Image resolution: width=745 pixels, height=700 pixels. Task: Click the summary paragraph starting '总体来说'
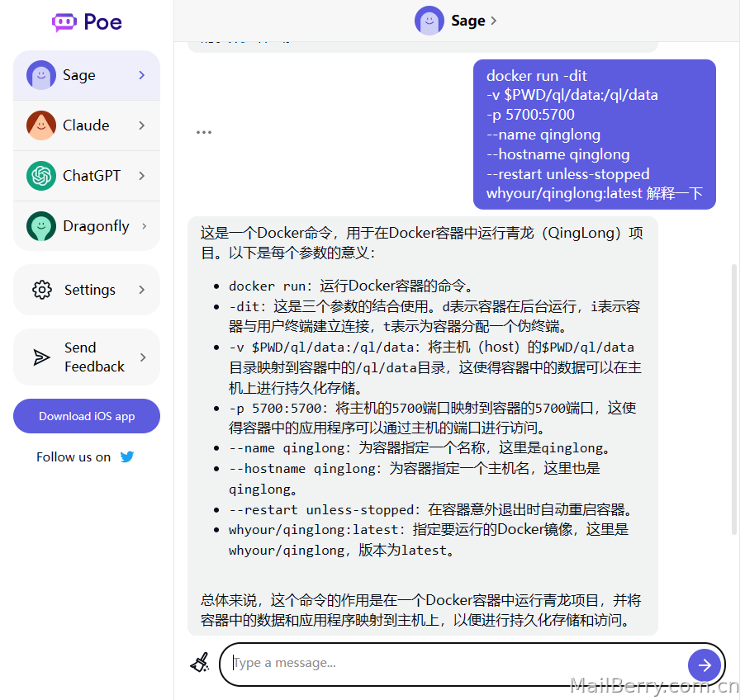coord(421,610)
